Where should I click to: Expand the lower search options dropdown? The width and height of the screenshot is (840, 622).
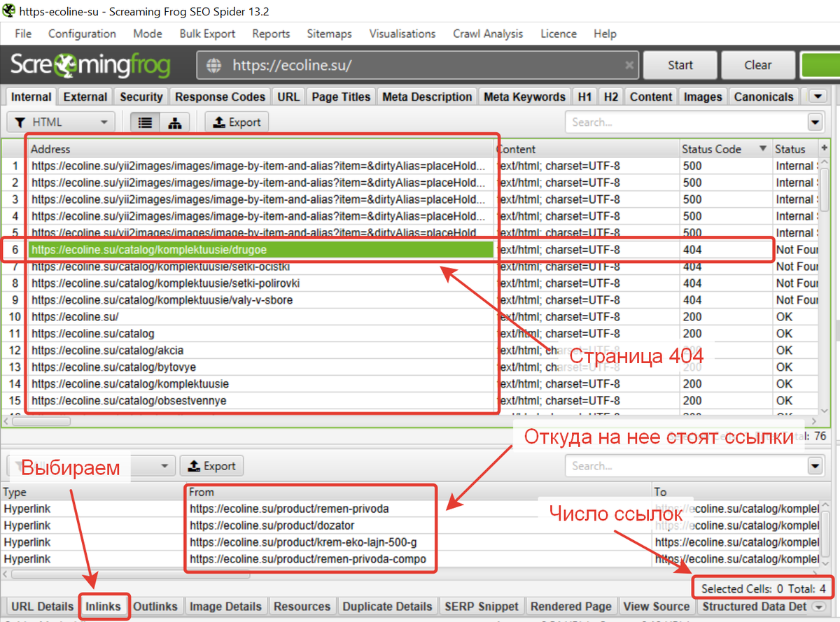click(x=815, y=466)
